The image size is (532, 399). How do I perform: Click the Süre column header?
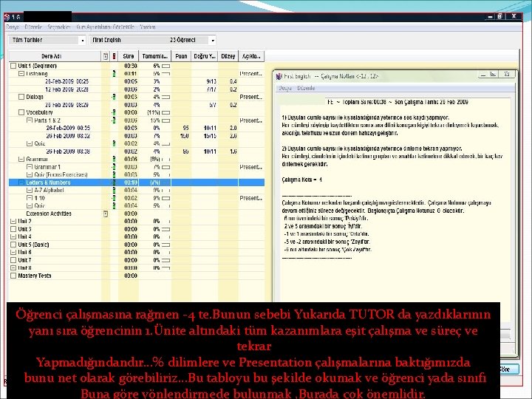coord(129,56)
